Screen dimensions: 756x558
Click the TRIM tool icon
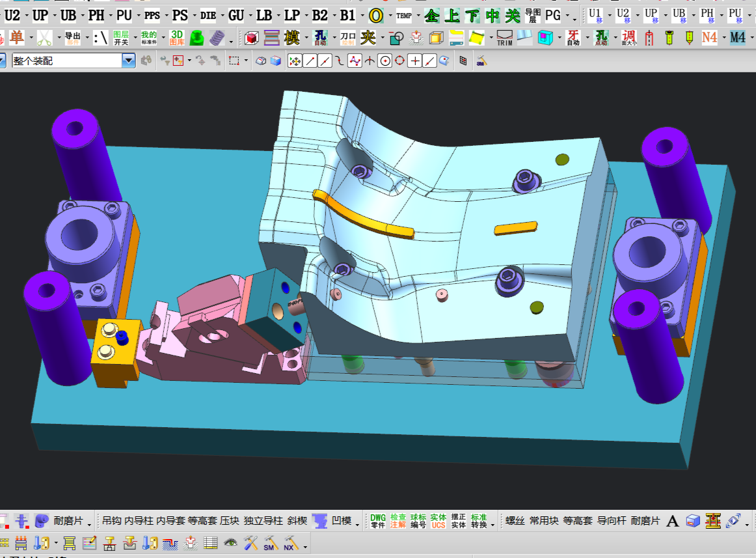[505, 38]
